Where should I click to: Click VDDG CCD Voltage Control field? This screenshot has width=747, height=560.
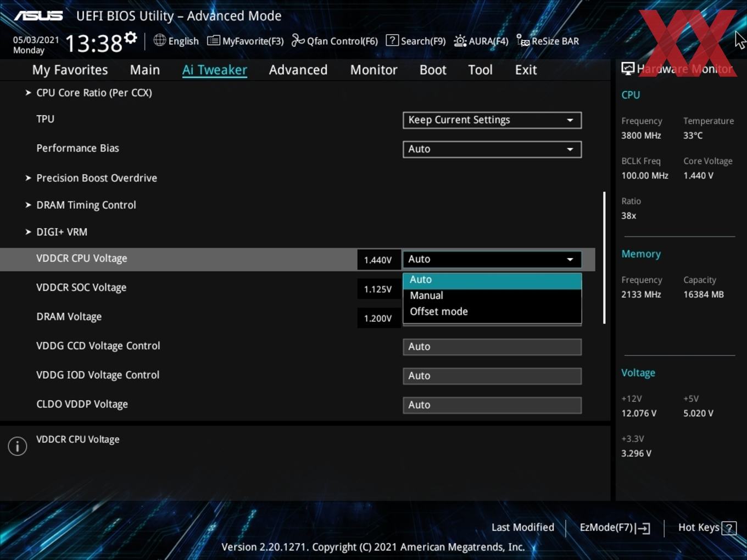pos(492,347)
